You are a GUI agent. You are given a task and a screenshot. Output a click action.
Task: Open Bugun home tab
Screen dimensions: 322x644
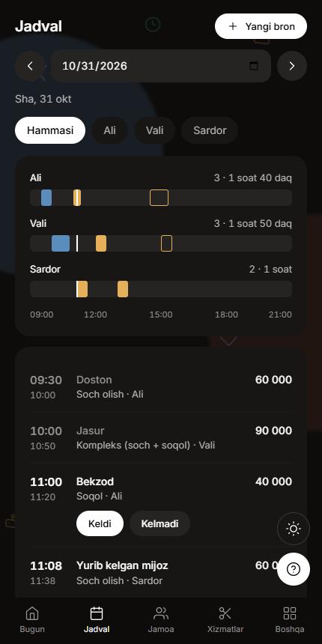pyautogui.click(x=32, y=619)
